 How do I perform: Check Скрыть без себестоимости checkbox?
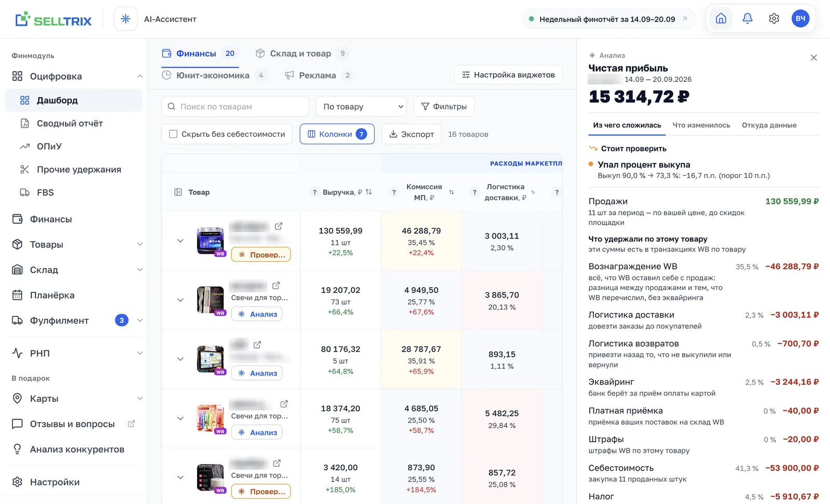(x=173, y=134)
